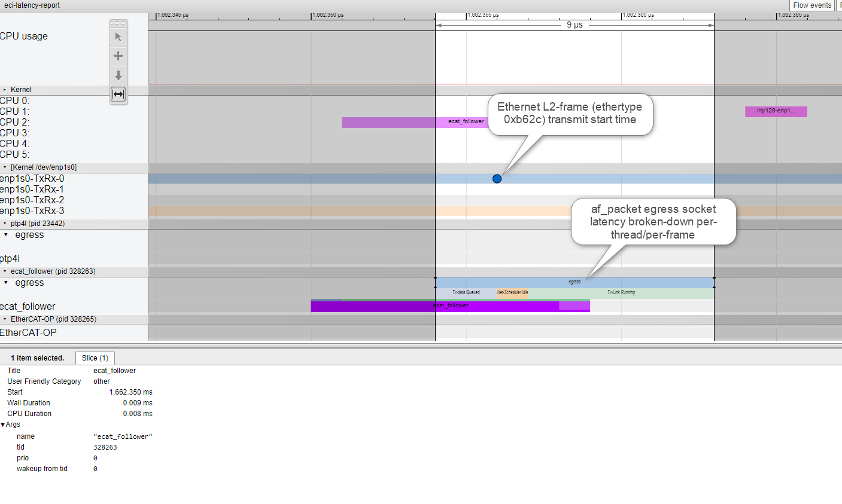Click the 1 item selected label
This screenshot has width=842, height=504.
(37, 358)
